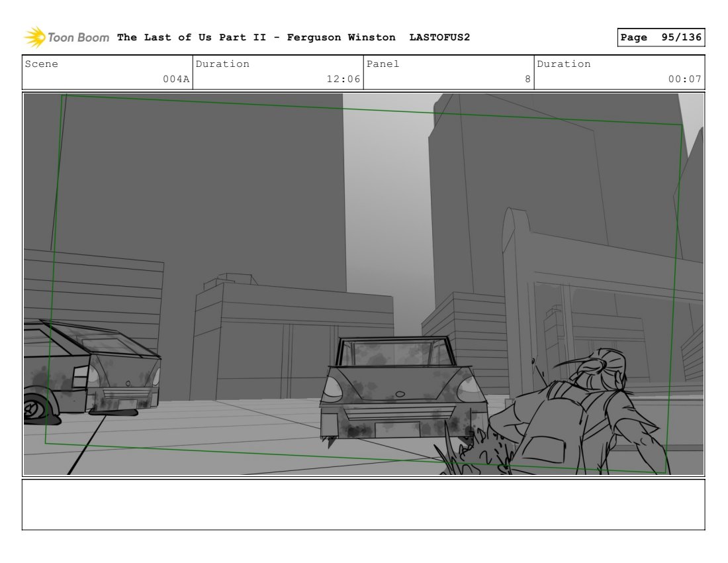Click the Scene value '004A'
728x563 pixels.
[x=176, y=79]
